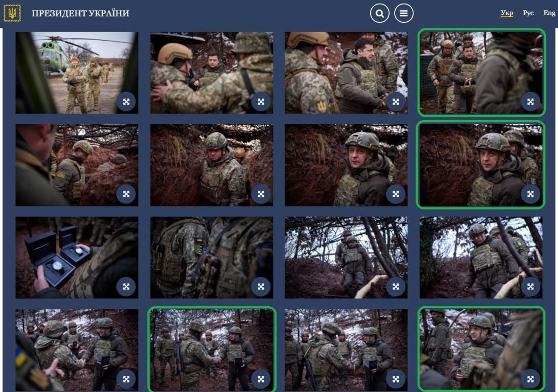The width and height of the screenshot is (558, 392).
Task: Expand the photo of soldiers embracing
Action: pos(261,102)
